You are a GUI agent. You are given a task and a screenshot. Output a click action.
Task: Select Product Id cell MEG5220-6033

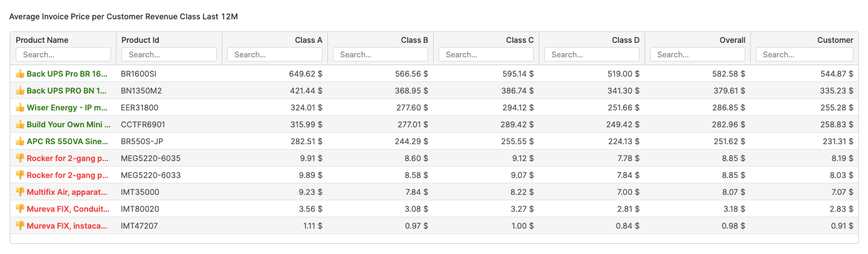pos(151,175)
